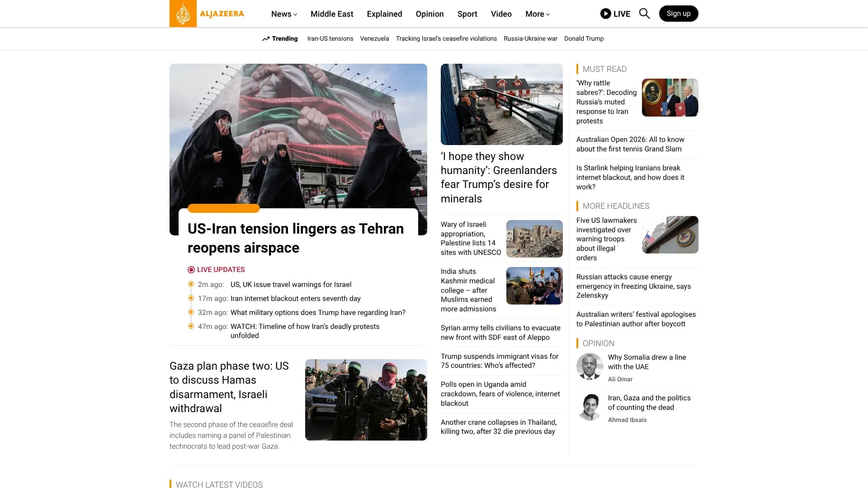Open the search magnifier icon
This screenshot has height=488, width=868.
click(644, 14)
